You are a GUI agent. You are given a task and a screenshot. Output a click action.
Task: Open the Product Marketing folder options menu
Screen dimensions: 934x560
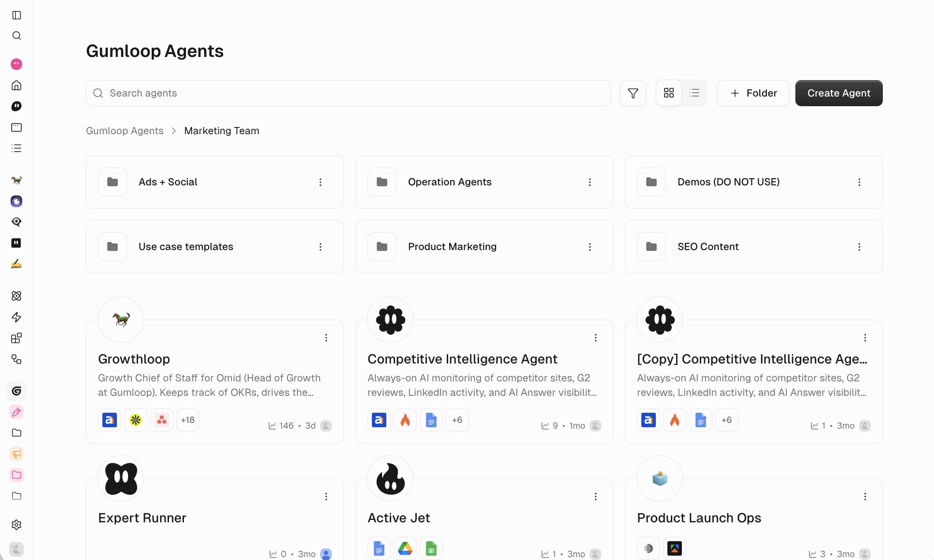point(590,247)
